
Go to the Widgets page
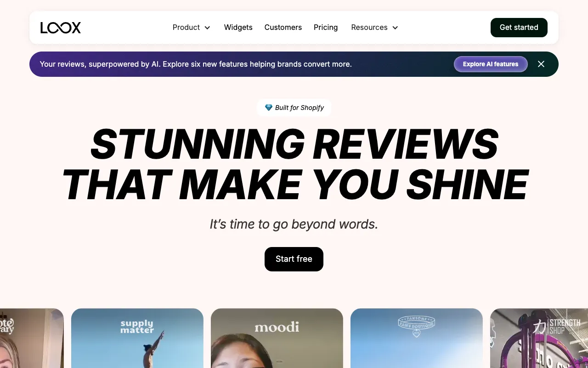click(238, 27)
